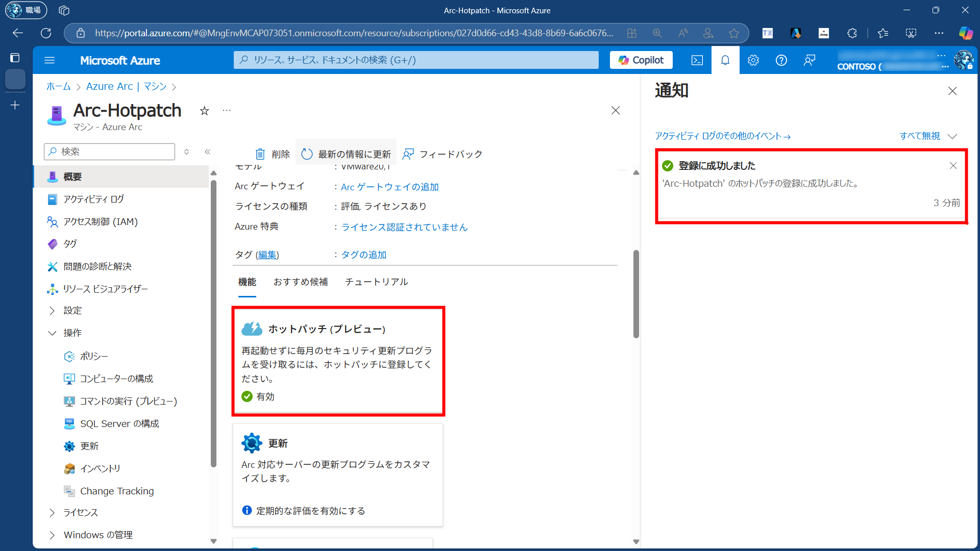Open the hamburger portal menu
980x551 pixels.
(50, 60)
